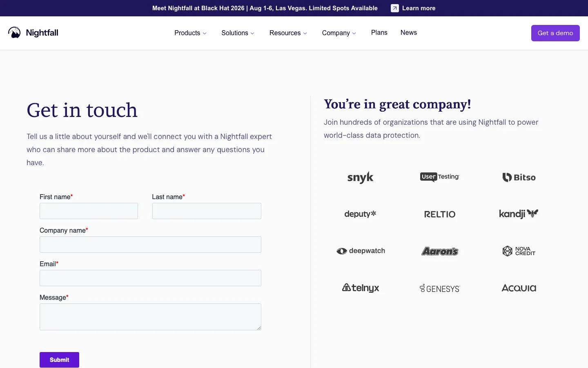Viewport: 588px width, 368px height.
Task: Submit the contact form
Action: click(x=59, y=360)
